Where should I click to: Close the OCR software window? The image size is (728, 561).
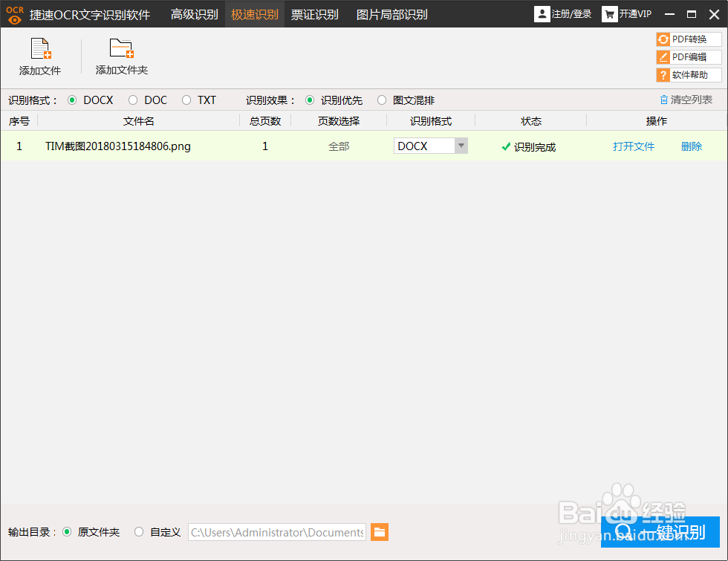[x=714, y=14]
